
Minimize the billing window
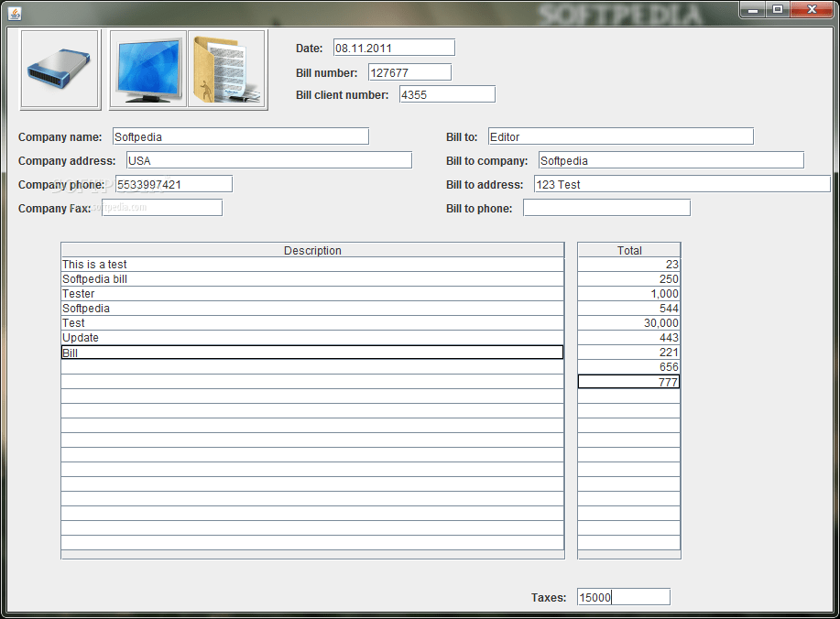[x=753, y=10]
